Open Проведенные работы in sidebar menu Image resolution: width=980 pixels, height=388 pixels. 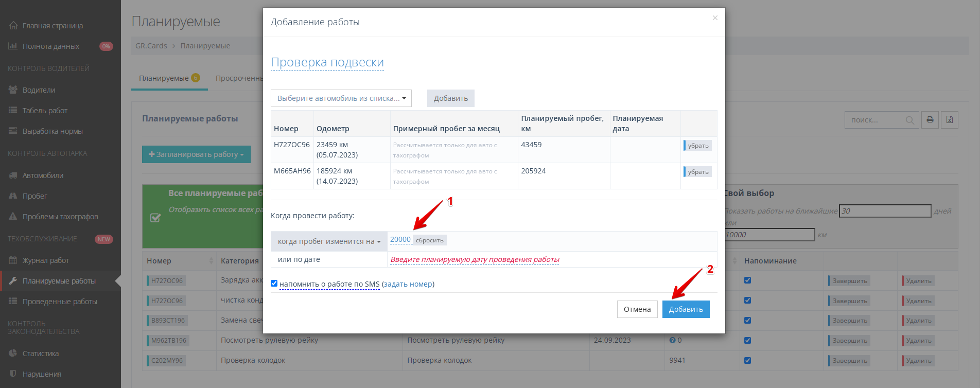[60, 302]
